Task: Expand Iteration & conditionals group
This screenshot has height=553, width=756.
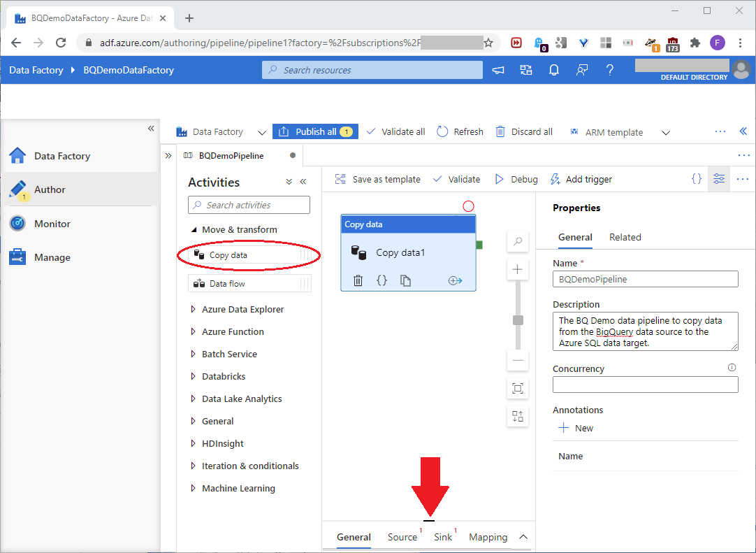Action: tap(194, 466)
